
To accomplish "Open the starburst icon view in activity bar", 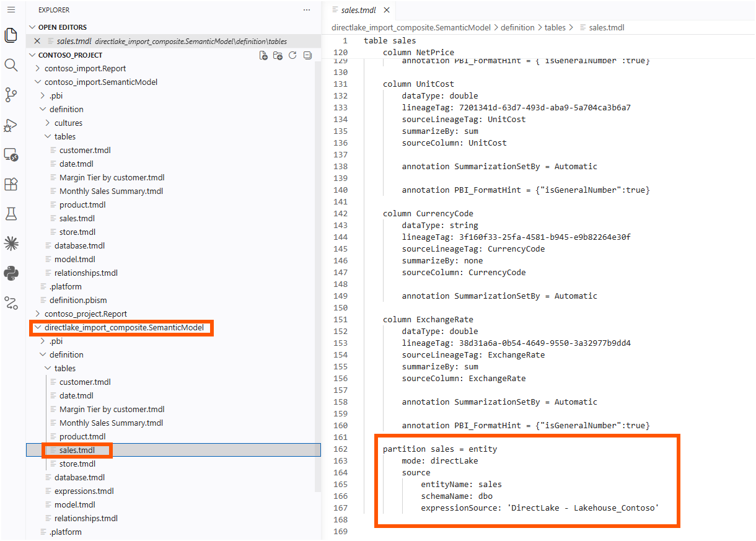I will point(11,244).
